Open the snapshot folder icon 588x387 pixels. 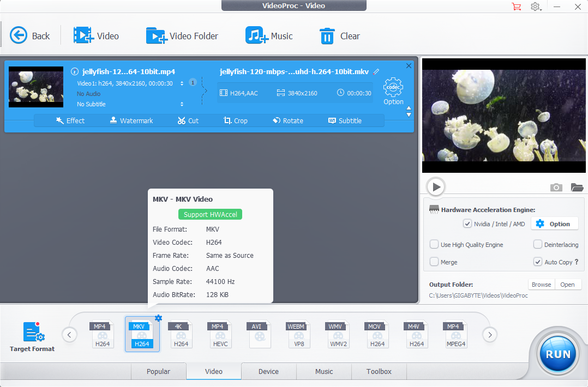(577, 188)
